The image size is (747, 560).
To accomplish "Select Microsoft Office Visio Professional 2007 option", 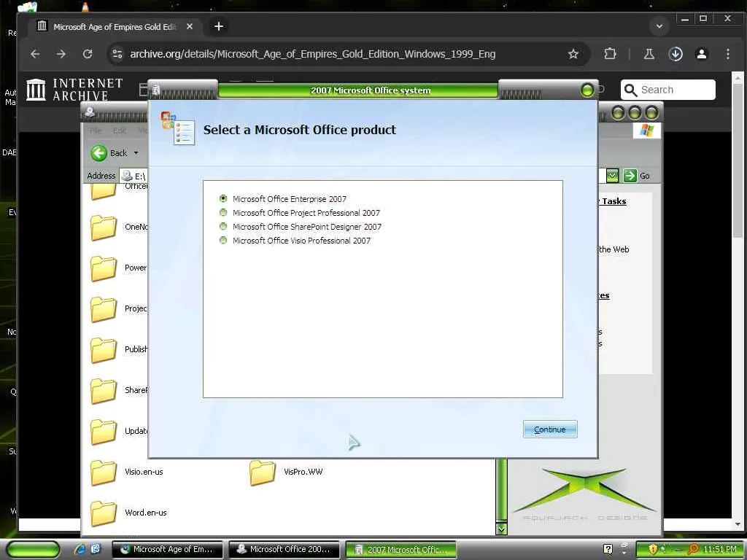I will click(x=223, y=240).
